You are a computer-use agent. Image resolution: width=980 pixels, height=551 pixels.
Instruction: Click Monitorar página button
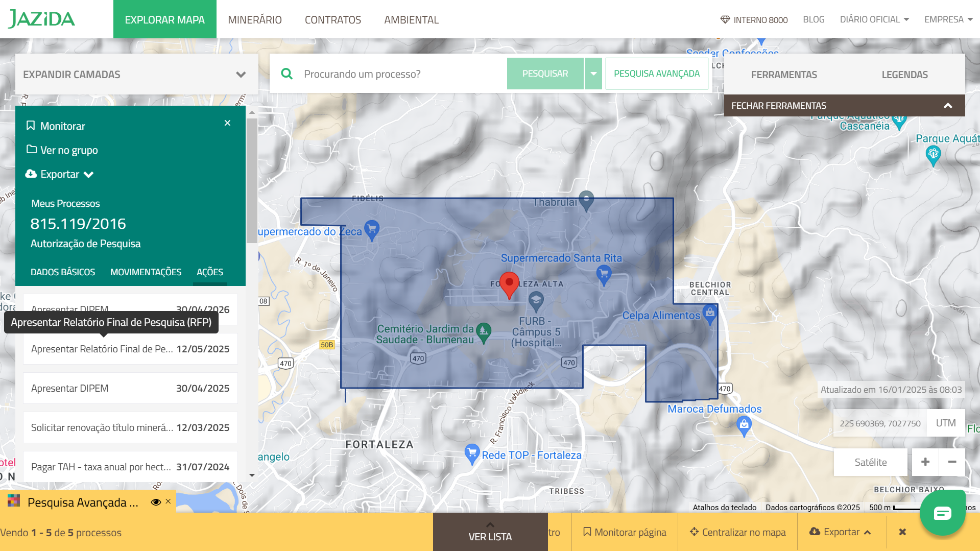coord(625,532)
